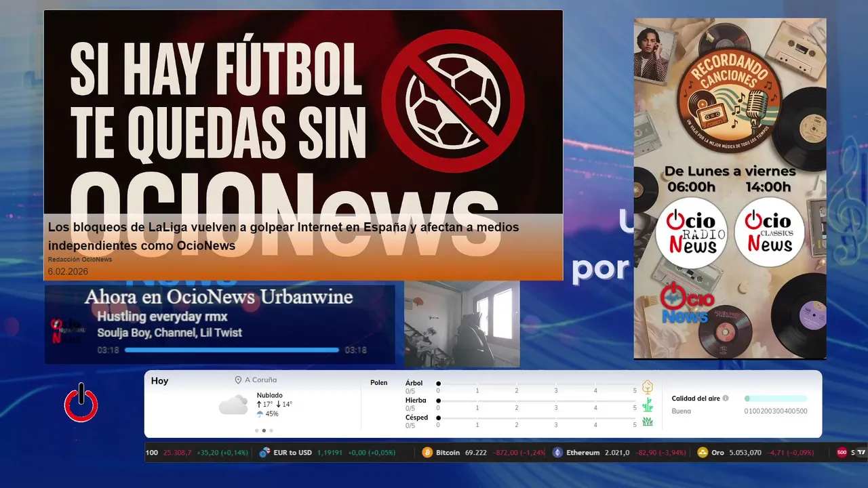
Task: Select the active middle weather carousel dot
Action: [x=264, y=430]
